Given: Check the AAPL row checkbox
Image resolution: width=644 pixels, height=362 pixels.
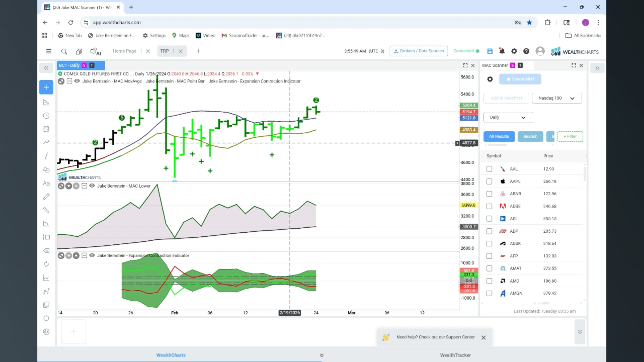Looking at the screenshot, I should [489, 181].
